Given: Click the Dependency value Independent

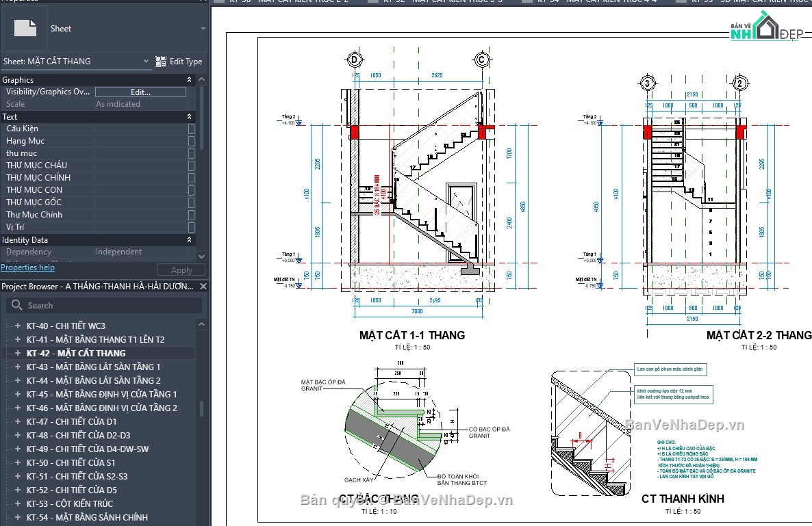Looking at the screenshot, I should point(118,252).
